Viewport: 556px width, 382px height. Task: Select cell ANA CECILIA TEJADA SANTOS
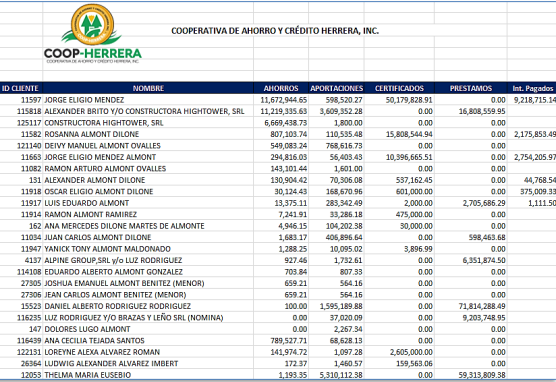(148, 341)
